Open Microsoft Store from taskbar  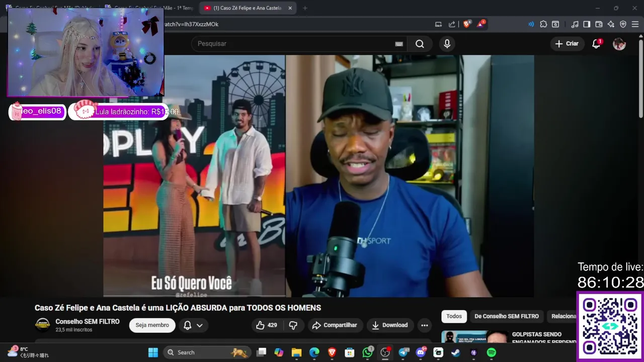point(350,352)
